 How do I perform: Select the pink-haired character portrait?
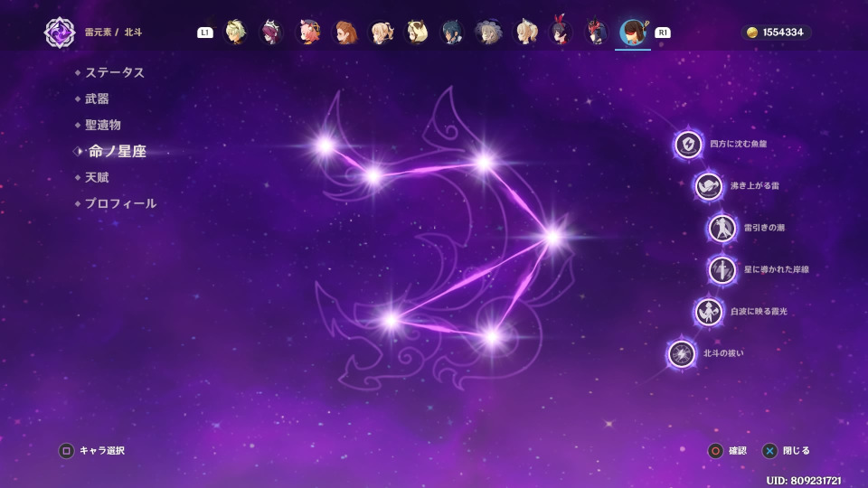308,33
